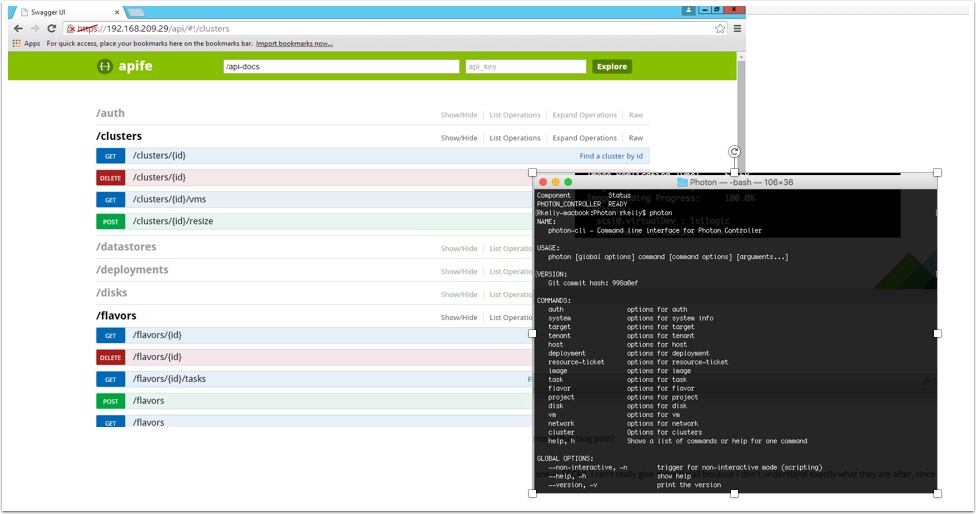Click Expand Operations for /auth

tap(584, 115)
